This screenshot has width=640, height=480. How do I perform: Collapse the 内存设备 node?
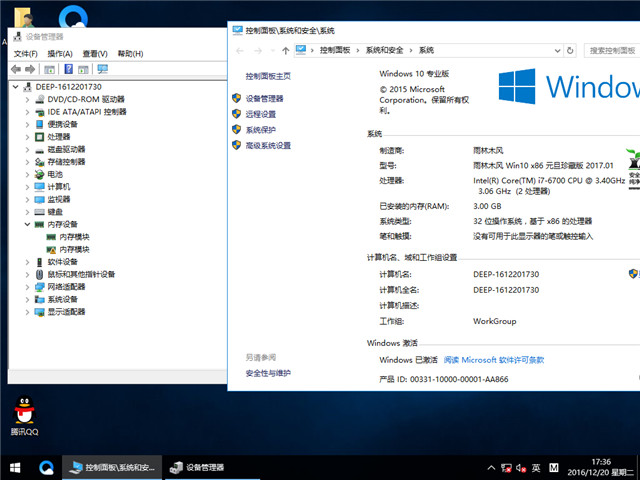(x=27, y=224)
